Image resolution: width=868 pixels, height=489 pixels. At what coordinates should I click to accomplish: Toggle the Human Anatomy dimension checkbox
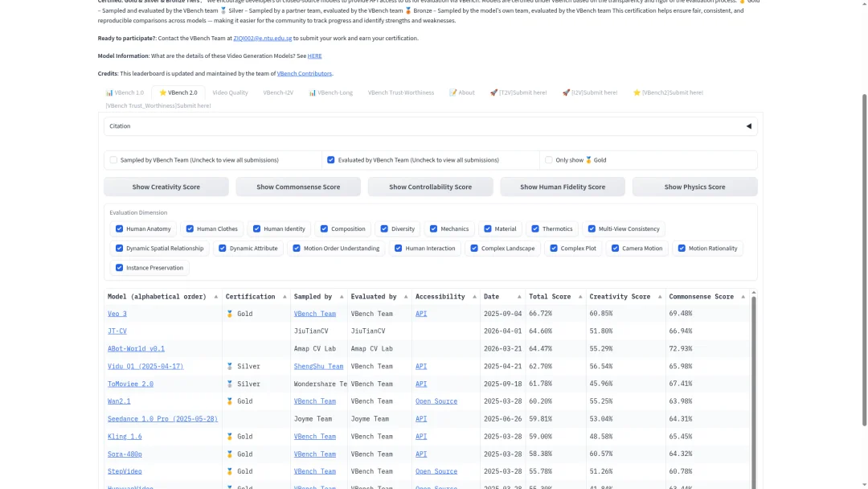click(x=119, y=228)
